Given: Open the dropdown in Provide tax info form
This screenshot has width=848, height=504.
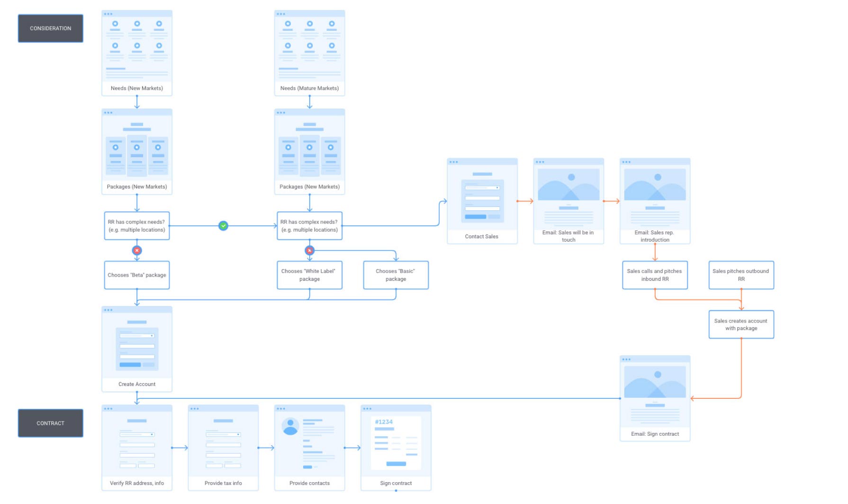Looking at the screenshot, I should [x=224, y=434].
